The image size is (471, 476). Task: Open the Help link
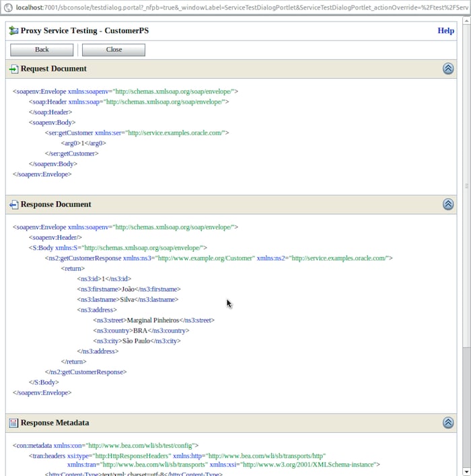click(445, 31)
